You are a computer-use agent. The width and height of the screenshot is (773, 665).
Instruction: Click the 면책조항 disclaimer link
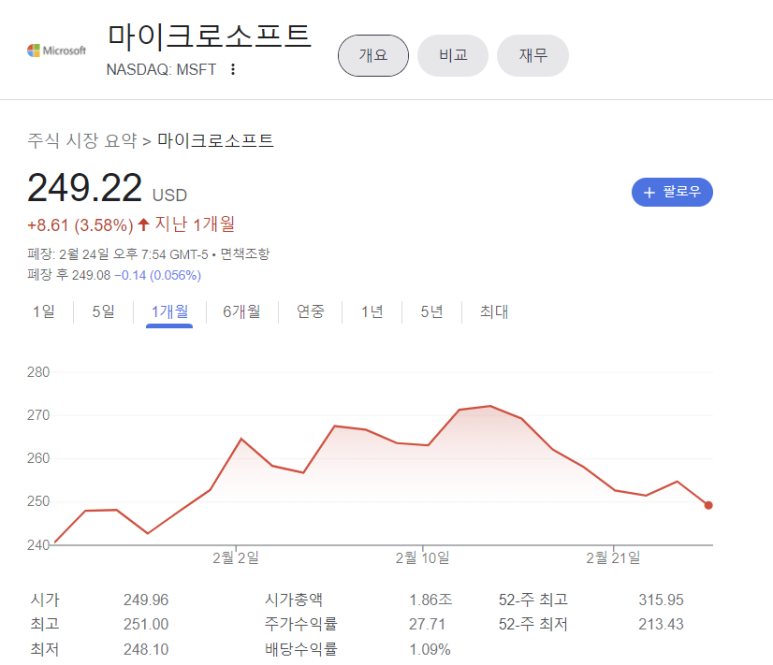245,254
